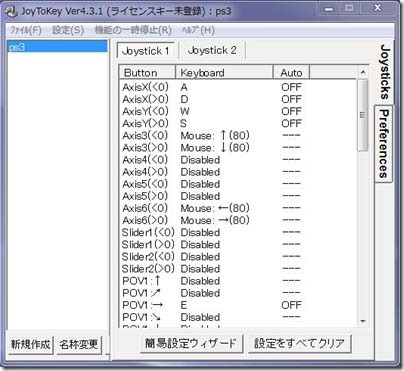Select the Axis4(<0) row
Screen dimensions: 404x371
(239, 160)
